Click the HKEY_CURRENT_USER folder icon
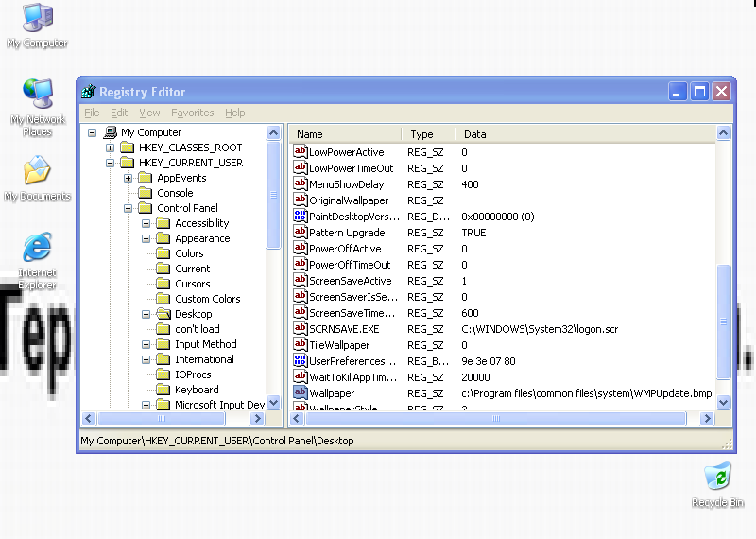The width and height of the screenshot is (756, 539). coord(128,162)
